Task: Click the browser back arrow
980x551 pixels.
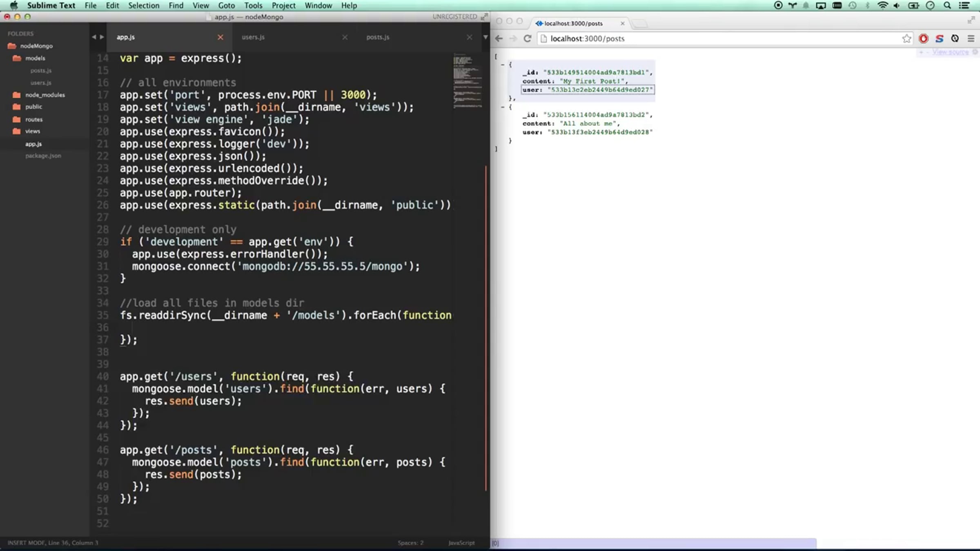Action: [499, 38]
